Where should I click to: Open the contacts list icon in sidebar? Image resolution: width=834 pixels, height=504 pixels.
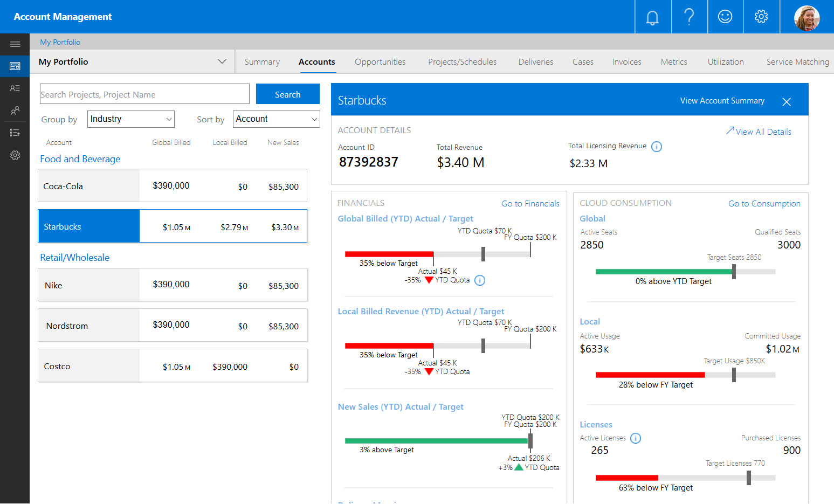click(x=15, y=88)
